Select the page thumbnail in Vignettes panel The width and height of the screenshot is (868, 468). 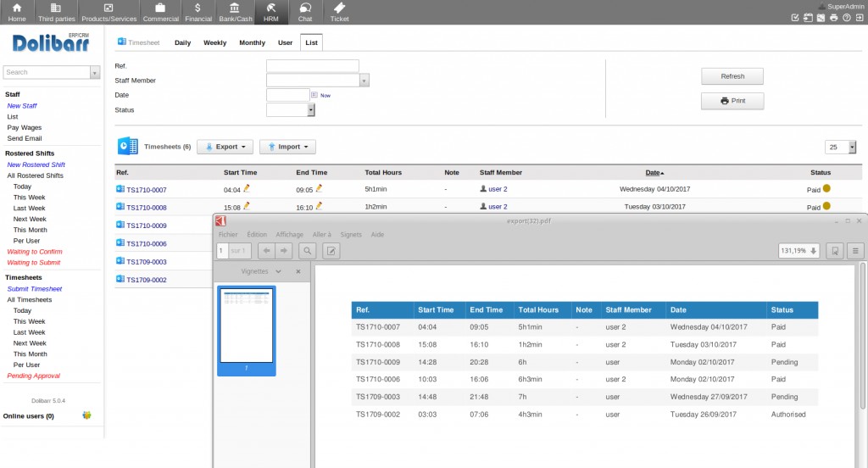point(246,326)
